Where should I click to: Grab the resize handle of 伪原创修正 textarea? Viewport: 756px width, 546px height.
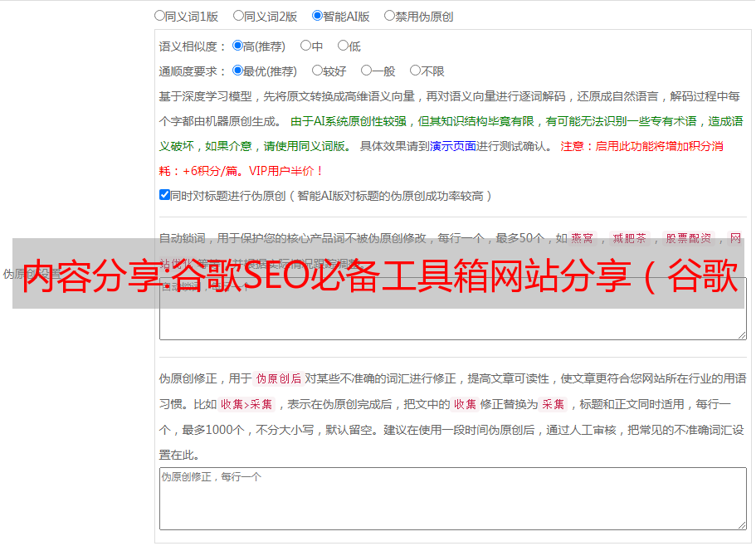(742, 525)
